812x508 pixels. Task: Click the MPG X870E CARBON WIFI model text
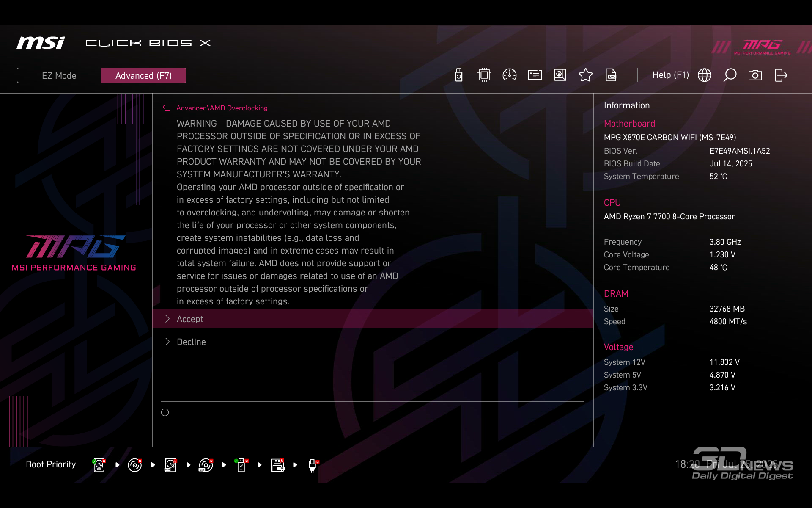(670, 137)
